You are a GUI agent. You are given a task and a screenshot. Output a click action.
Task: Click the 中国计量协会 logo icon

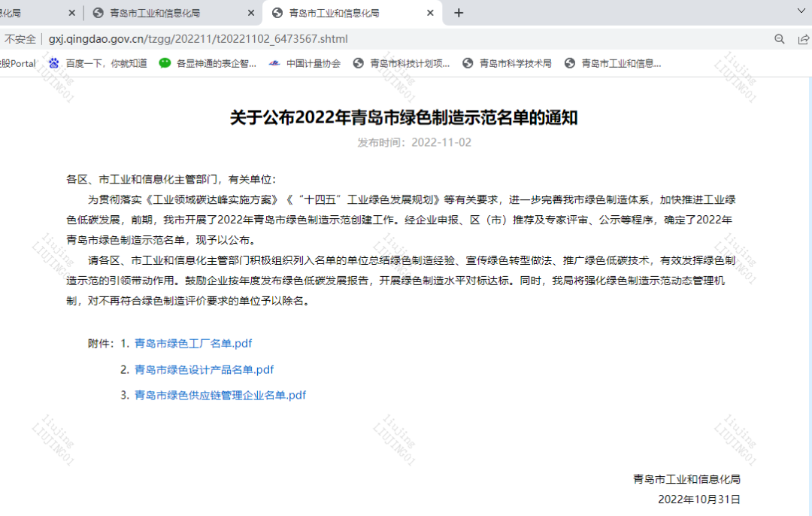point(274,63)
